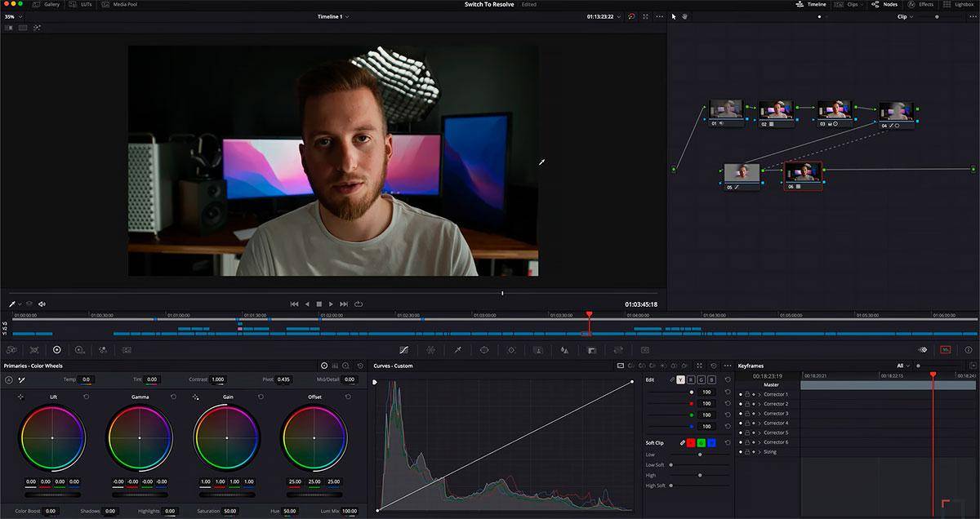Click the Soft Clip Low slider handle

click(x=701, y=455)
